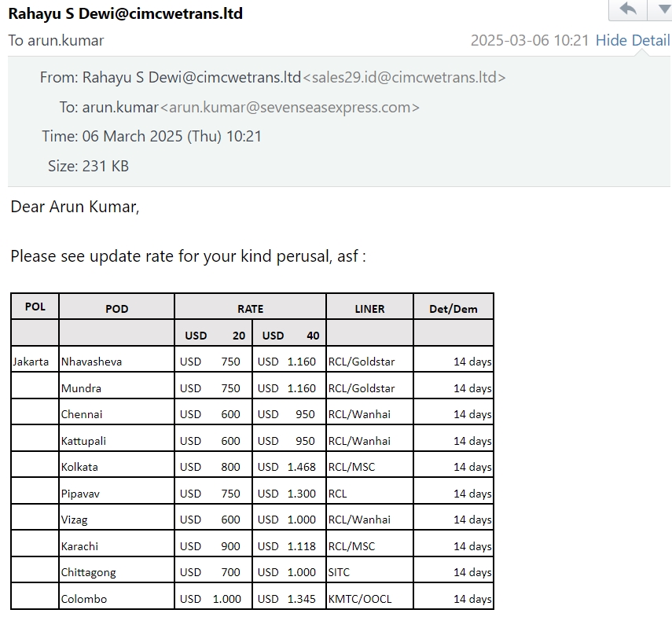
Task: Click sender address sales29.id@cimcwetrans.ltd
Action: [404, 77]
